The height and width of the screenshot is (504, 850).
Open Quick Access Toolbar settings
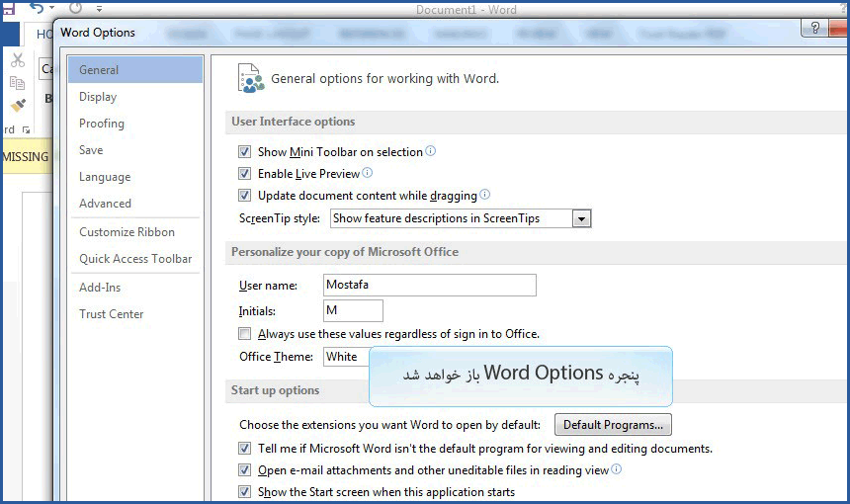point(135,259)
